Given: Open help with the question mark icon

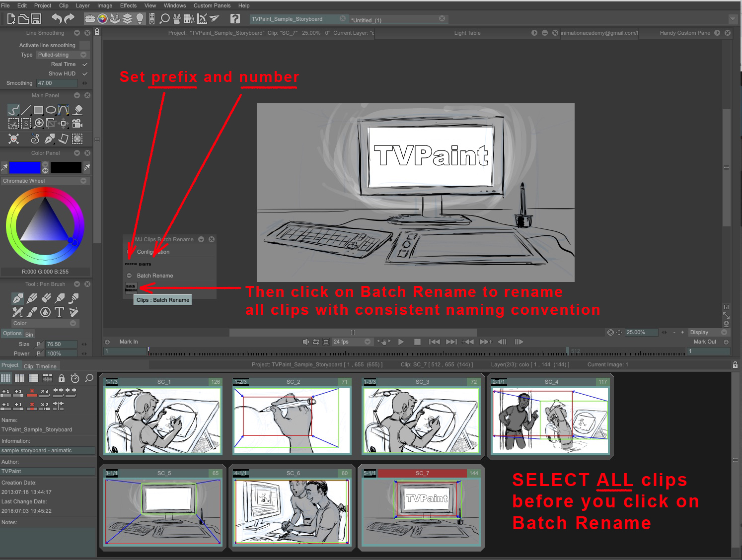Looking at the screenshot, I should pos(235,19).
